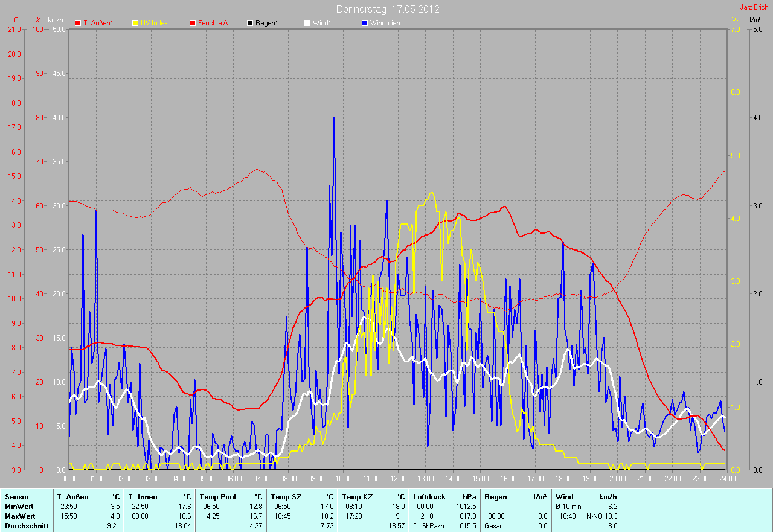Click the black Regen legend swatch

click(x=250, y=23)
